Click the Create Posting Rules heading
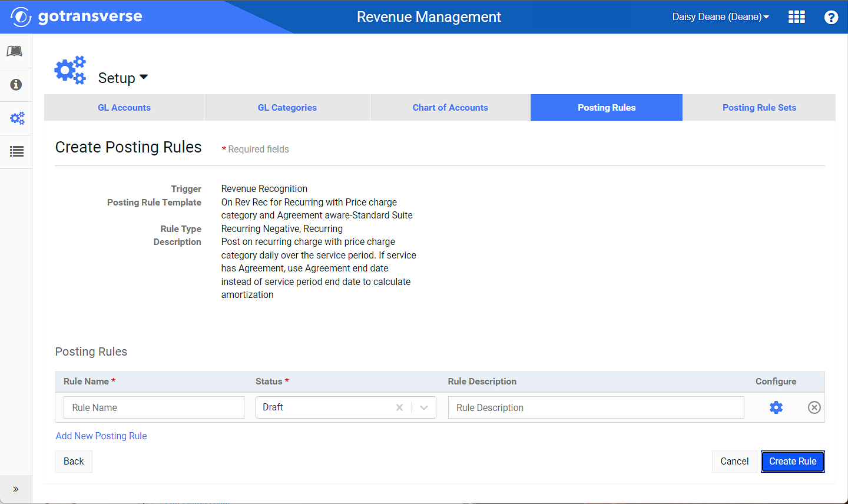The height and width of the screenshot is (504, 848). (128, 147)
